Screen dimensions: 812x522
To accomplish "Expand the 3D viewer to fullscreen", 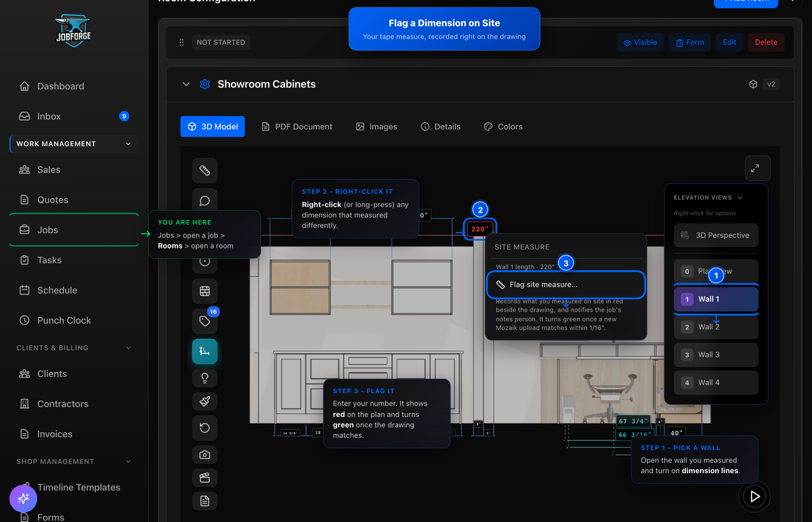I will click(757, 168).
